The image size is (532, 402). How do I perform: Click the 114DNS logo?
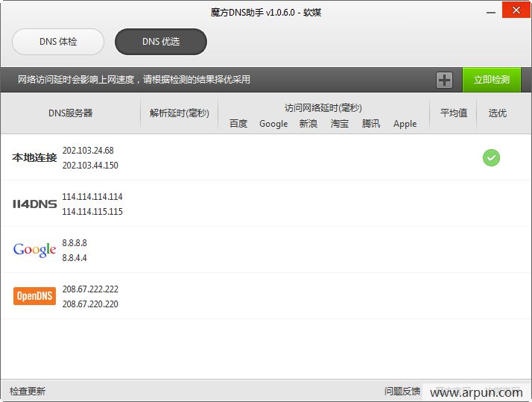click(34, 204)
